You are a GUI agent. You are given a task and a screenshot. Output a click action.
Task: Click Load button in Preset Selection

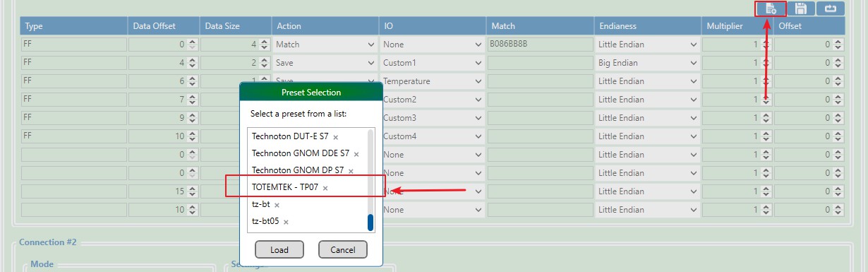(x=279, y=249)
